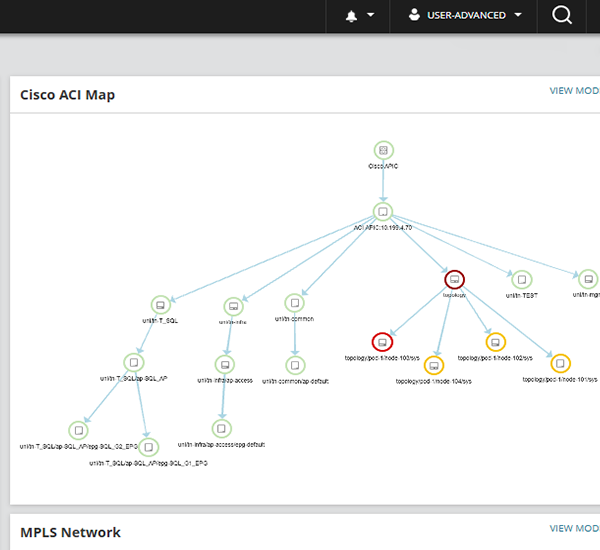600x550 pixels.
Task: Click the 'topology/pod-1/node-104/sys' label
Action: (x=434, y=382)
